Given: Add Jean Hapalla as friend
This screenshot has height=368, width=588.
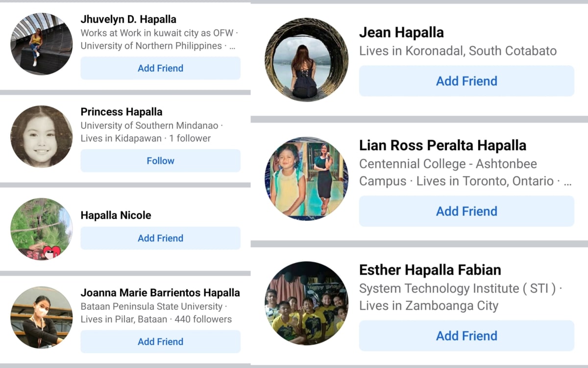Looking at the screenshot, I should (x=466, y=81).
